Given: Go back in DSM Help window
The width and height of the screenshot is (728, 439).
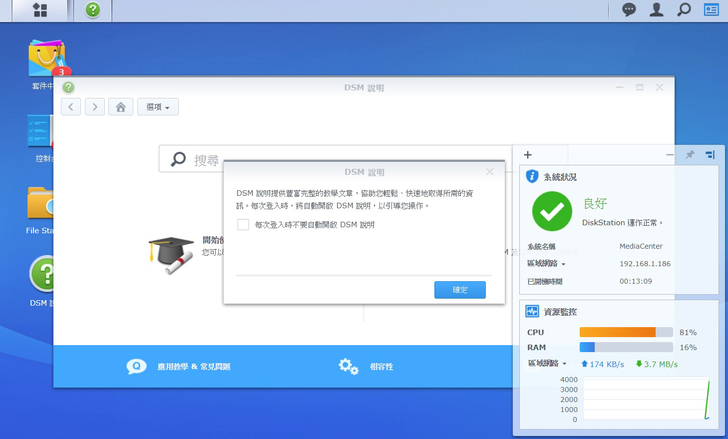Looking at the screenshot, I should coord(71,107).
